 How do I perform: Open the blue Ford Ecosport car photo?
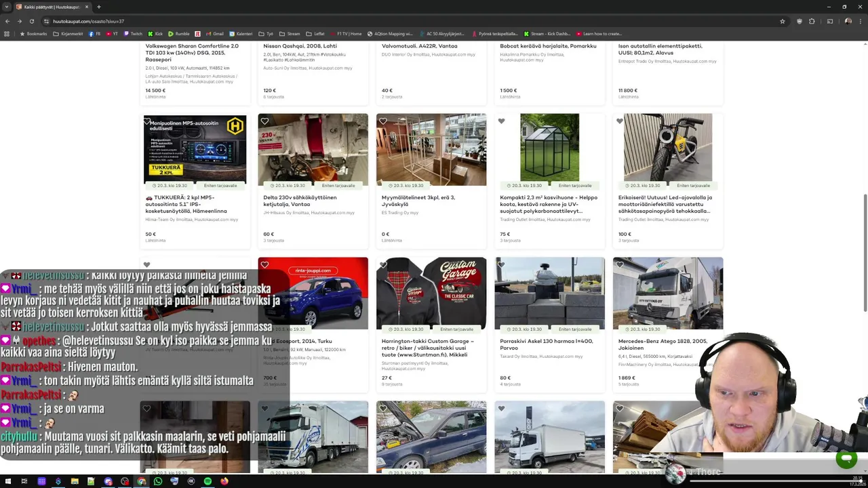tap(313, 293)
